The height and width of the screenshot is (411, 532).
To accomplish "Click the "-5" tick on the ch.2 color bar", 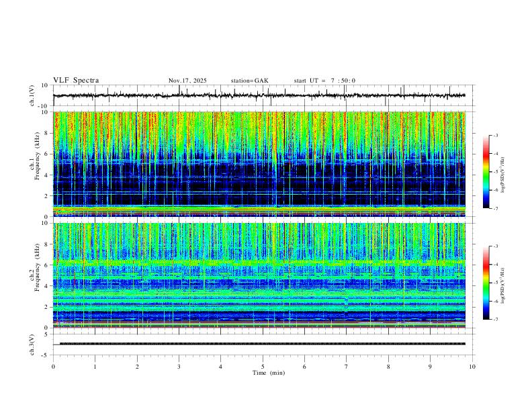I will (496, 283).
